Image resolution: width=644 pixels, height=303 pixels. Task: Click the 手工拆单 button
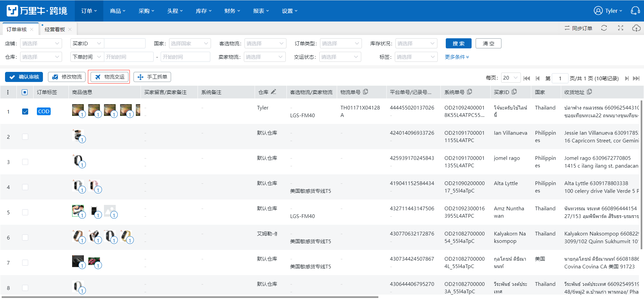coord(152,77)
